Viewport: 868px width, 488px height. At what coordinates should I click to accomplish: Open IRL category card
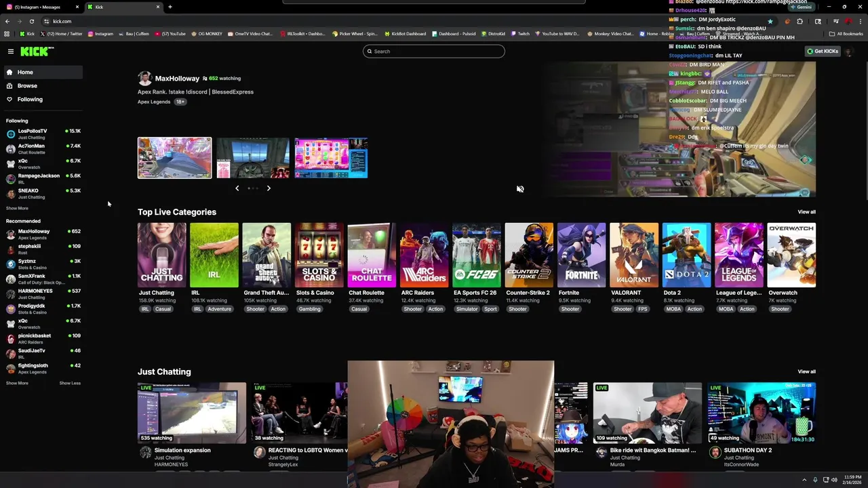click(214, 255)
